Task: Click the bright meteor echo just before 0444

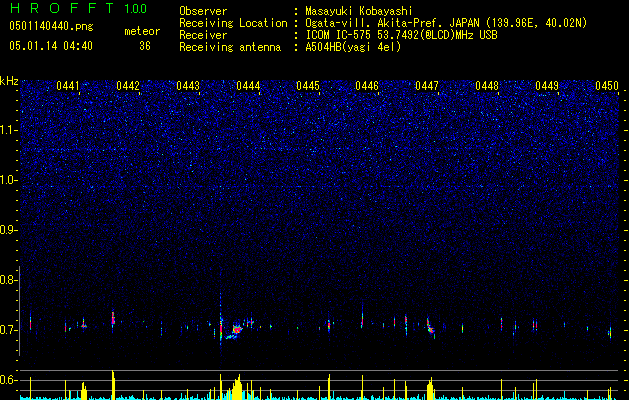Action: point(237,330)
